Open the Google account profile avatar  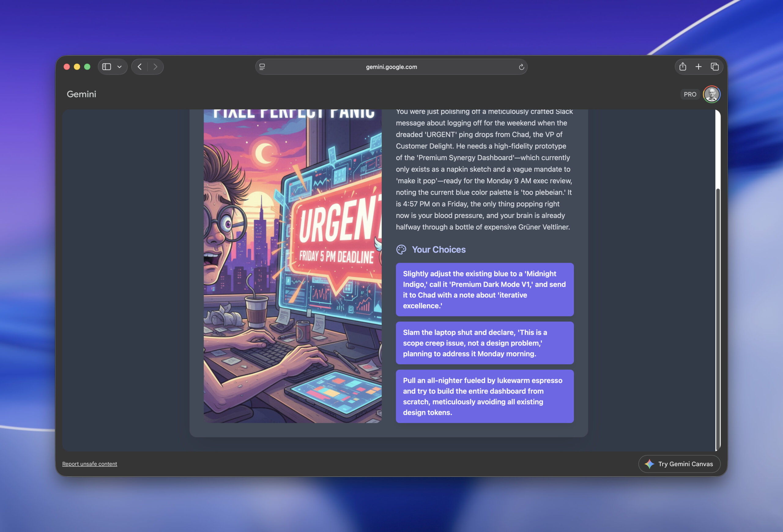point(711,94)
